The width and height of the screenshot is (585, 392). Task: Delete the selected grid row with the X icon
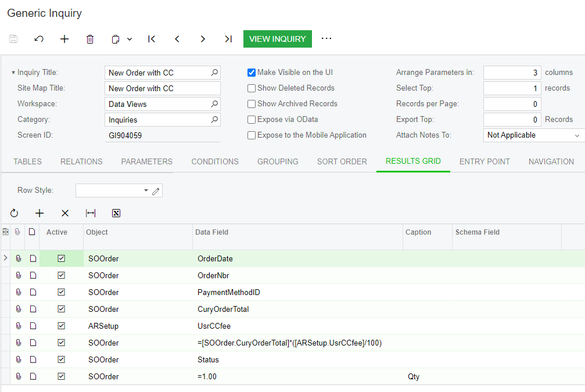65,213
